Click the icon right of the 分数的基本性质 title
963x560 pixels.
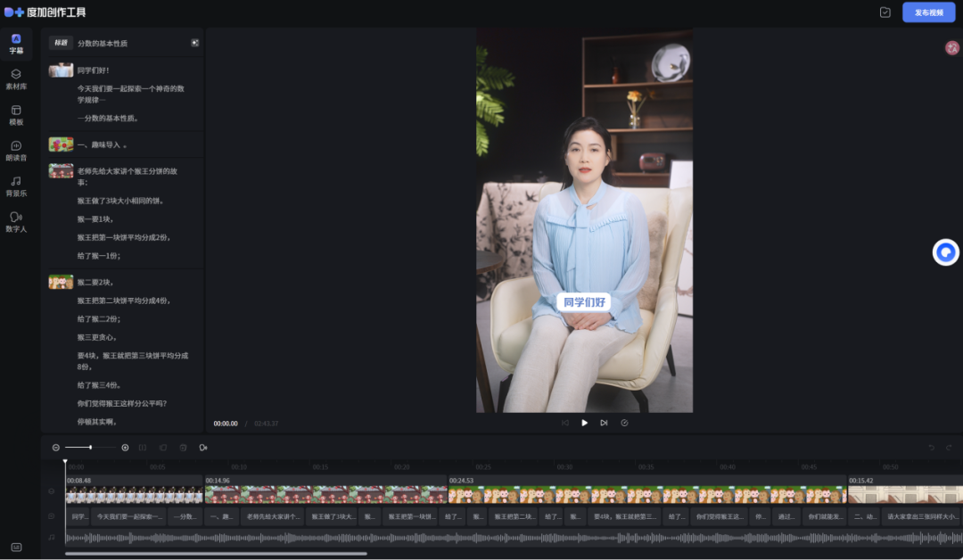194,43
